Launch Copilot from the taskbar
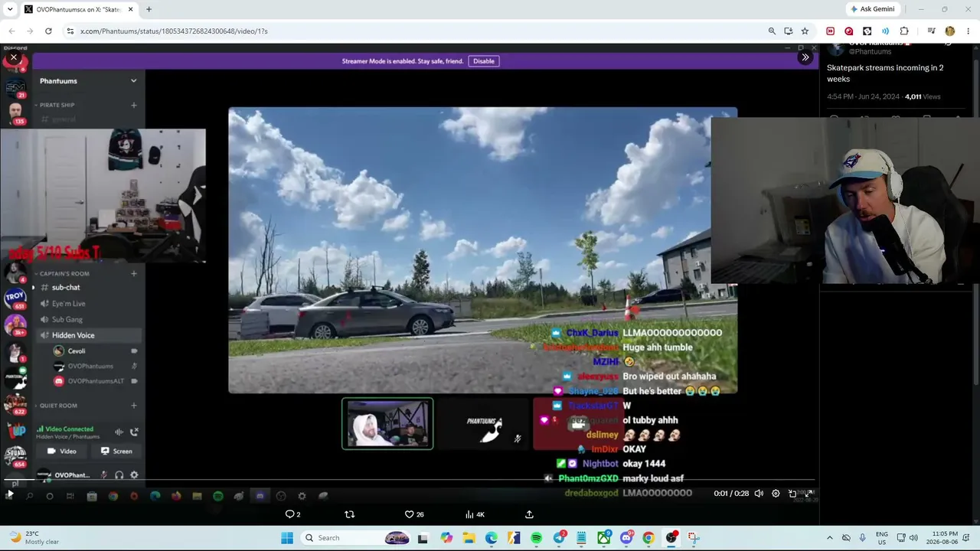 (446, 538)
